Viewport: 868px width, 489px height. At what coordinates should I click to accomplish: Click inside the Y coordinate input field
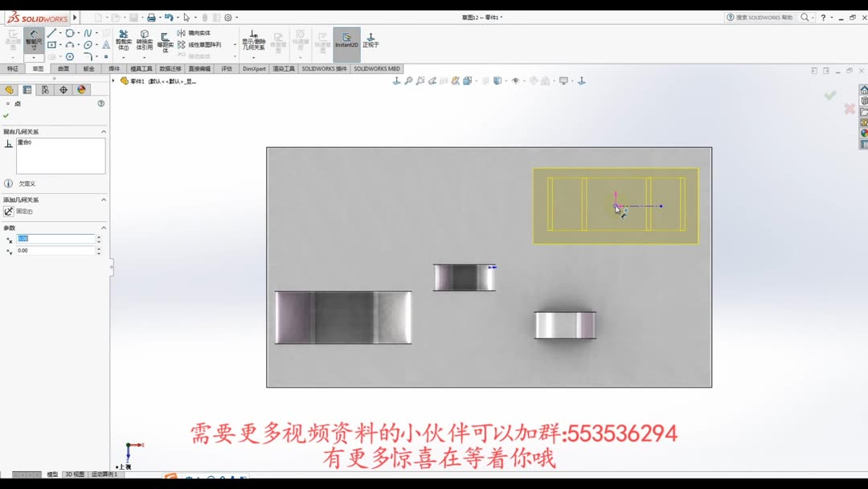[x=56, y=250]
